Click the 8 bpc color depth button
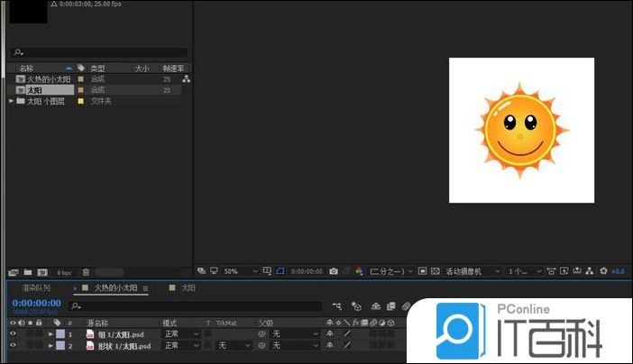The image size is (633, 364). pos(64,272)
